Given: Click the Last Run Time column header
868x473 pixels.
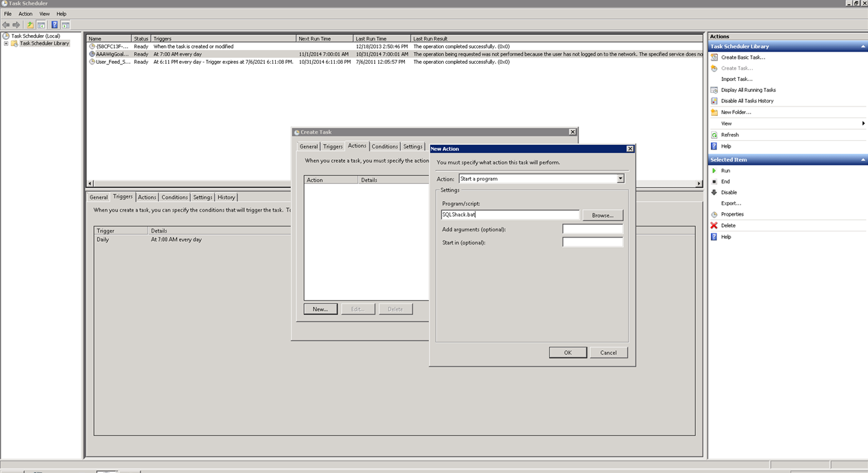Looking at the screenshot, I should tap(382, 38).
